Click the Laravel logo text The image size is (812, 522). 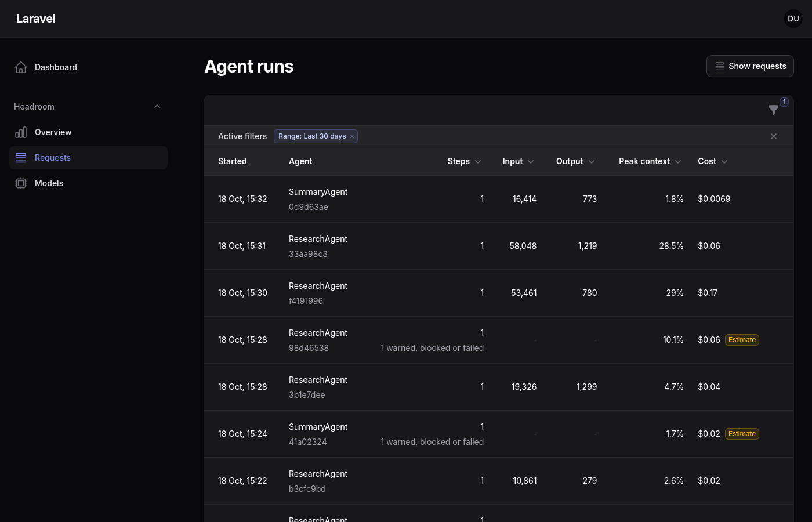[36, 19]
